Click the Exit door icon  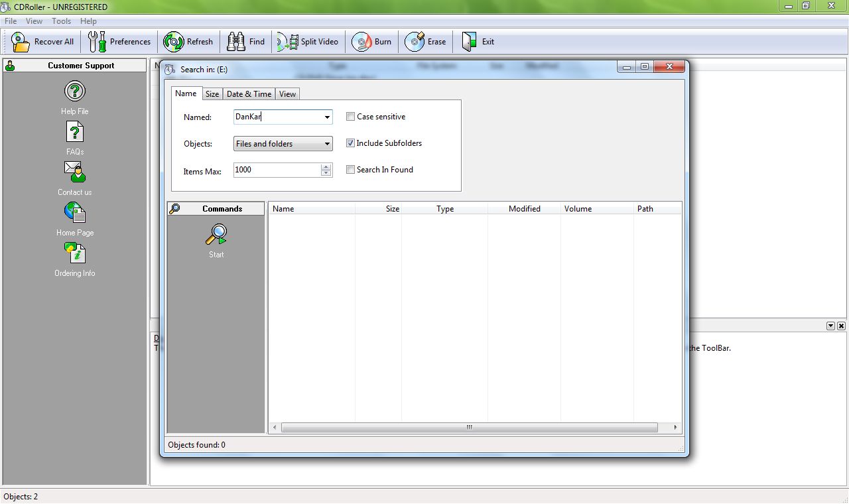pyautogui.click(x=470, y=42)
